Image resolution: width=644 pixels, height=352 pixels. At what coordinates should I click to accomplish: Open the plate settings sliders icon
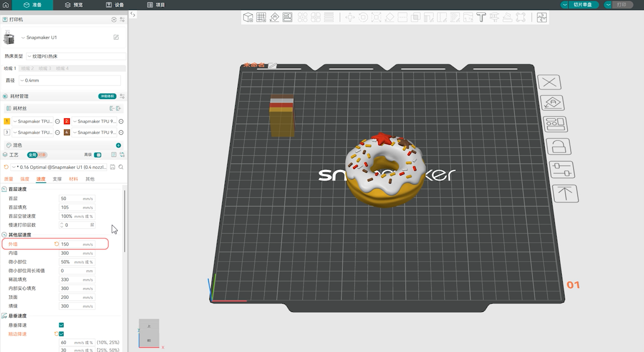(x=562, y=170)
